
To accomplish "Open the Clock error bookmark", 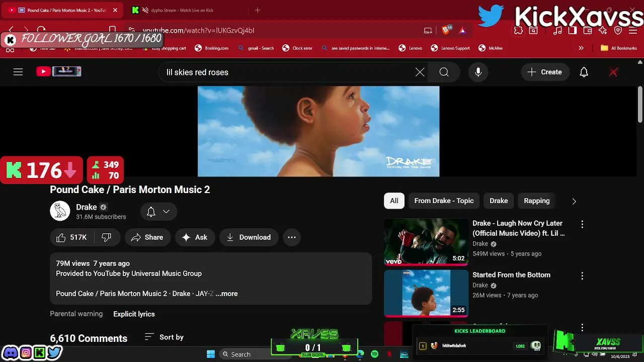I will 297,48.
